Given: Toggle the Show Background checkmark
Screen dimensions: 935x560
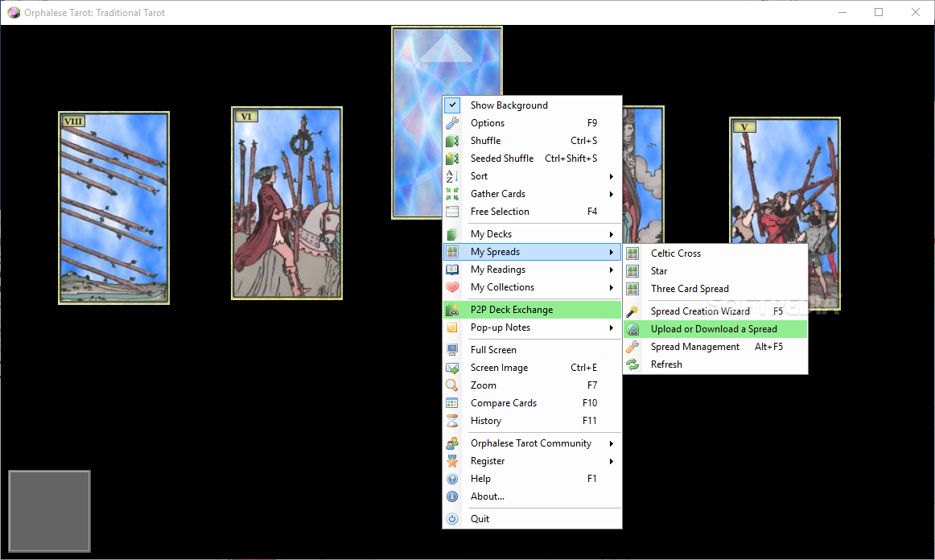Looking at the screenshot, I should coord(452,105).
